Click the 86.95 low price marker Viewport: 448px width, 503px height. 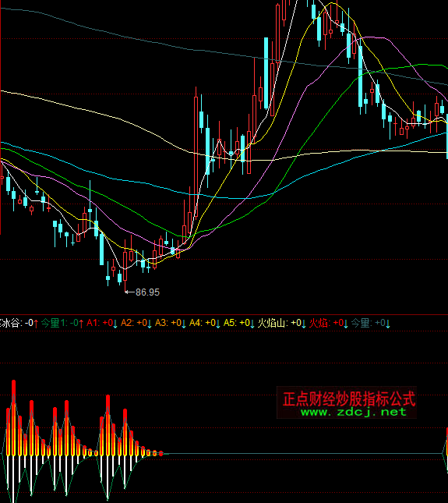coord(147,292)
